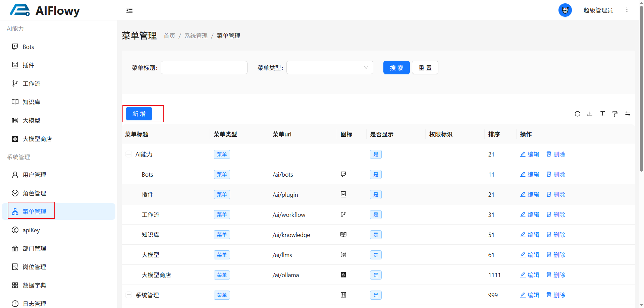The height and width of the screenshot is (308, 644).
Task: Click inside the 菜单标题 search field
Action: (204, 67)
